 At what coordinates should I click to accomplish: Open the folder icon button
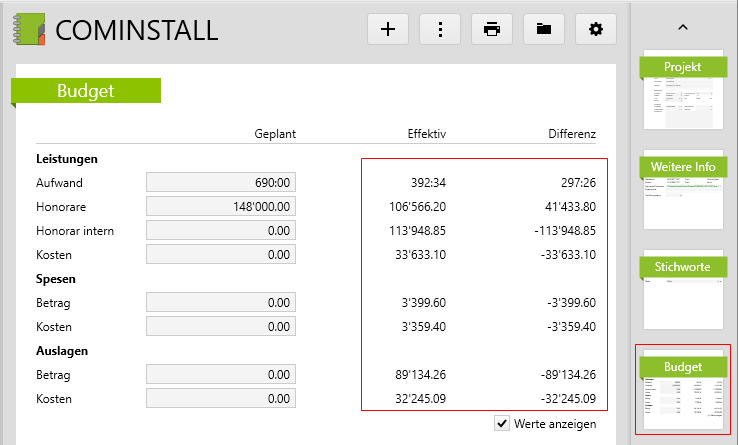(x=544, y=29)
